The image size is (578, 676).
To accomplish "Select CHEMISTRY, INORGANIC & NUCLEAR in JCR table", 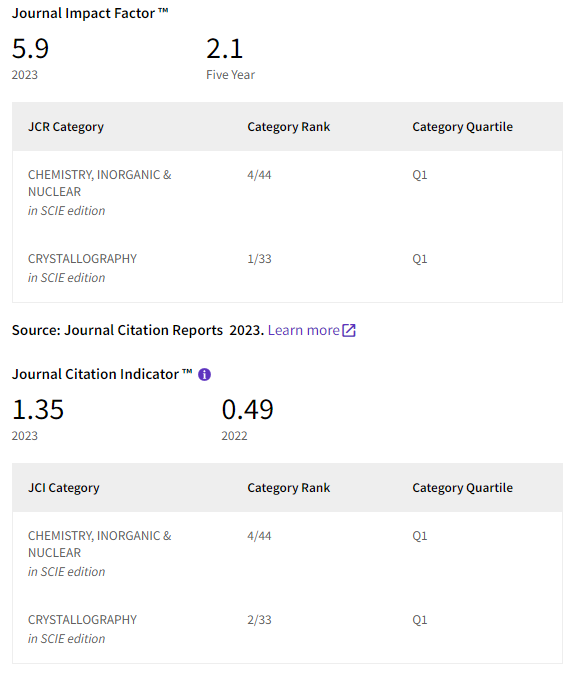I will tap(100, 183).
